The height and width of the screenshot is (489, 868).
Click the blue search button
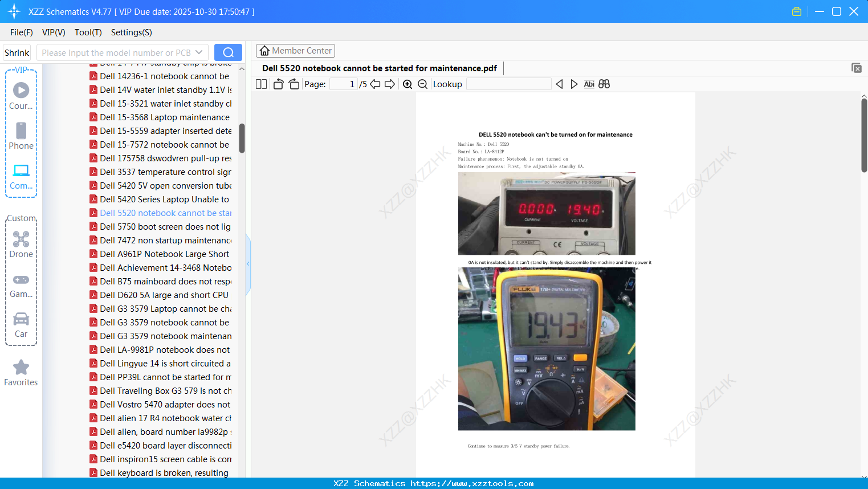pyautogui.click(x=228, y=52)
